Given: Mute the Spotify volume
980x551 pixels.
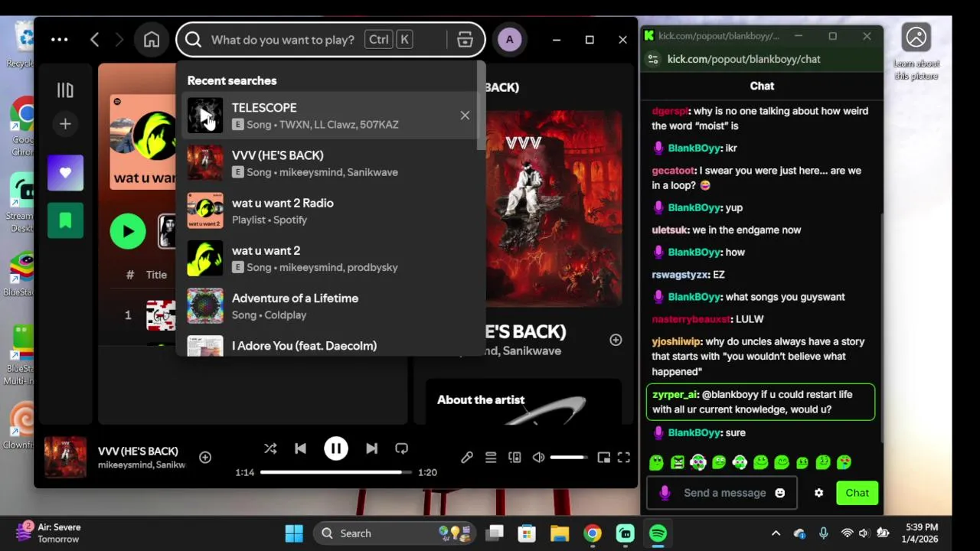Looking at the screenshot, I should point(538,458).
